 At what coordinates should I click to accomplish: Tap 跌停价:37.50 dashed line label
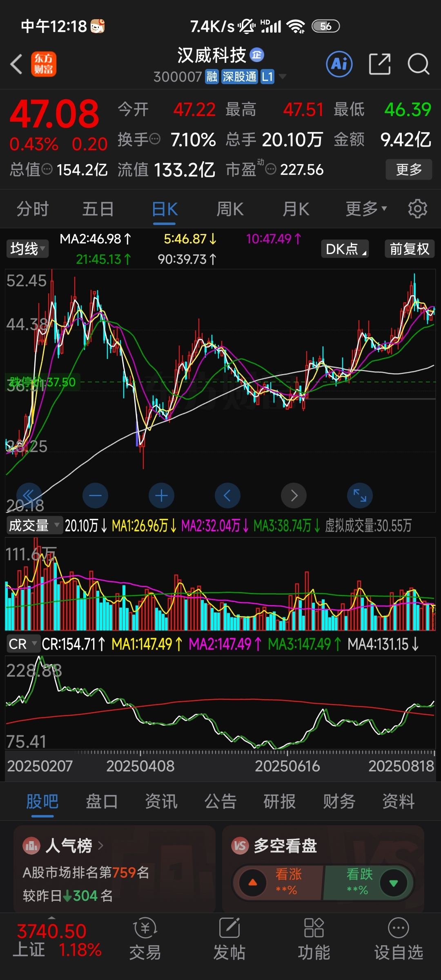[42, 382]
